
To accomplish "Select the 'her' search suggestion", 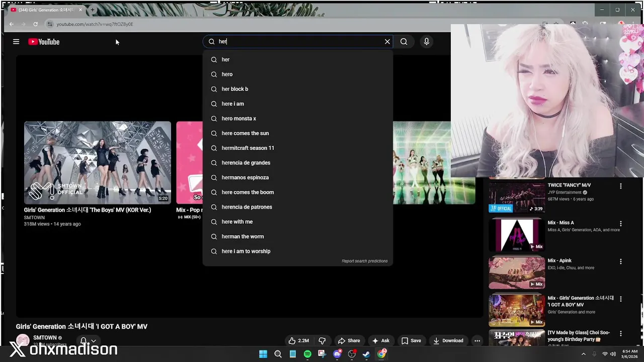I will point(298,59).
